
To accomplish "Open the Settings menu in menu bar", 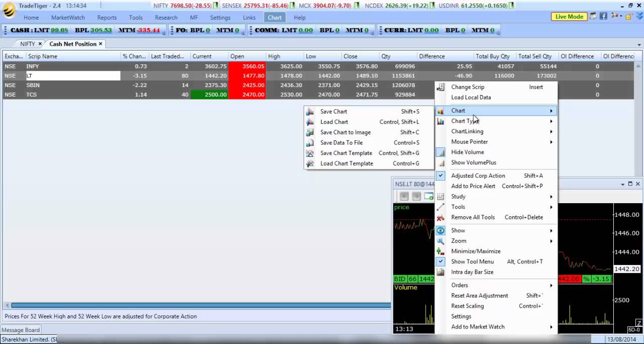I will coord(220,18).
